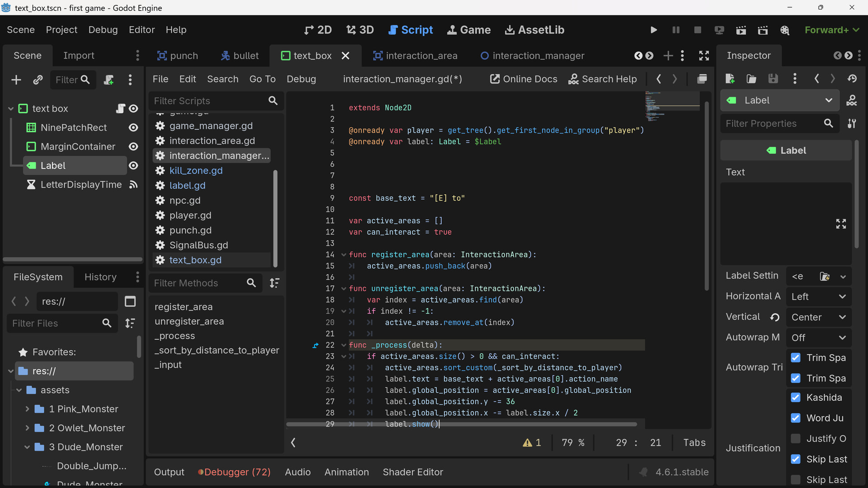Uncheck the Kashida justification checkbox
The height and width of the screenshot is (488, 868).
[x=796, y=397]
